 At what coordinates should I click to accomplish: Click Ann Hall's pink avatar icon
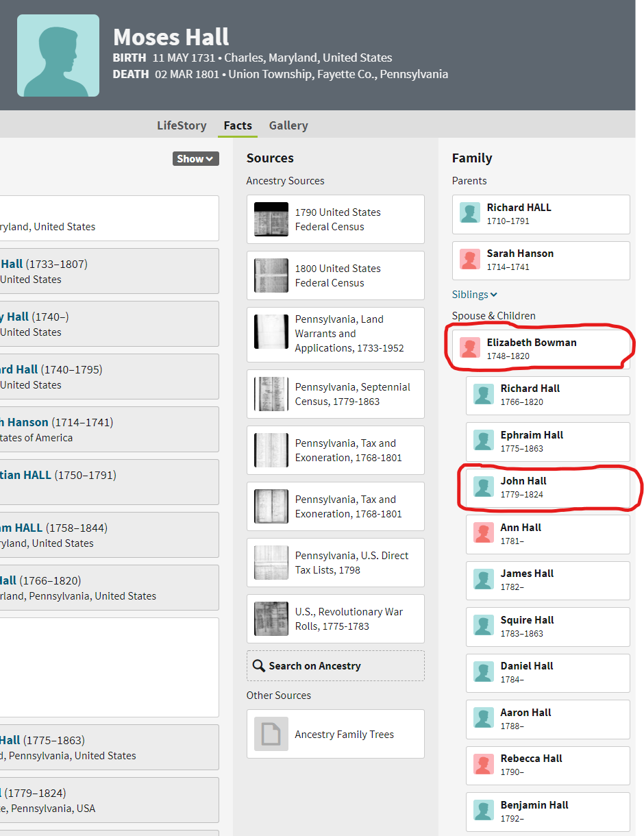coord(484,534)
